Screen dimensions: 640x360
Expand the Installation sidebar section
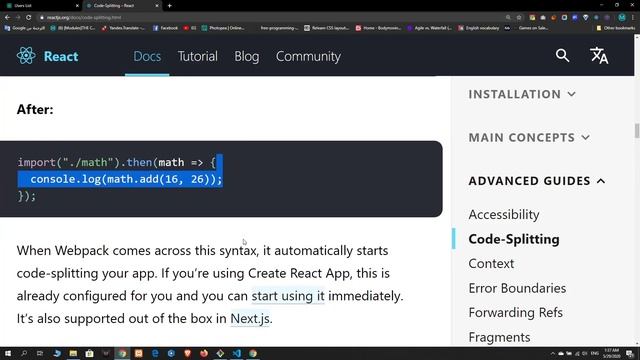coord(522,94)
